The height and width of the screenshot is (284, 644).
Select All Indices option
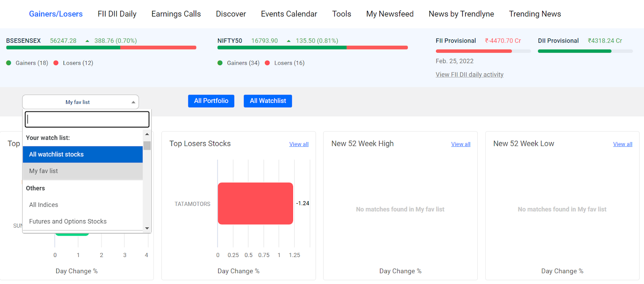(83, 205)
